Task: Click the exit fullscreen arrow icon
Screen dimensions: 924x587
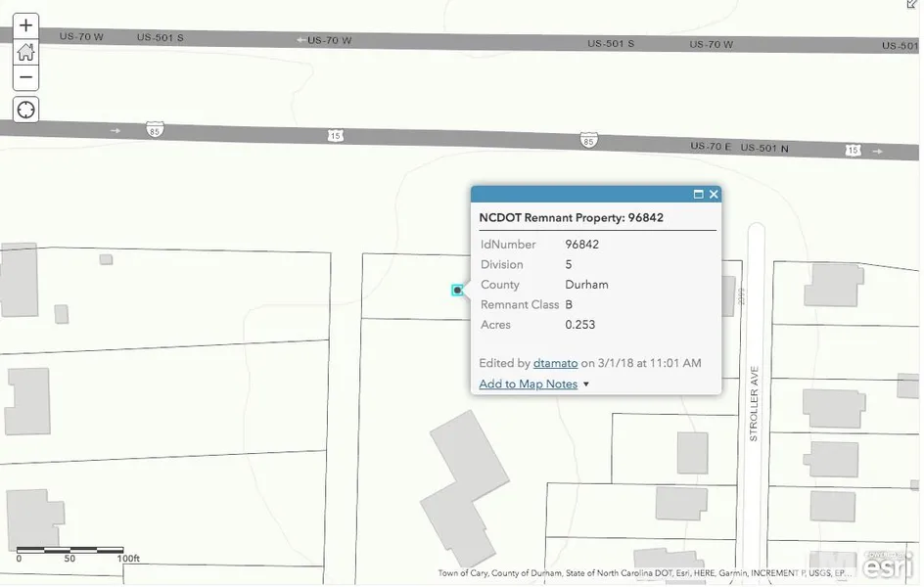Action: (x=912, y=5)
